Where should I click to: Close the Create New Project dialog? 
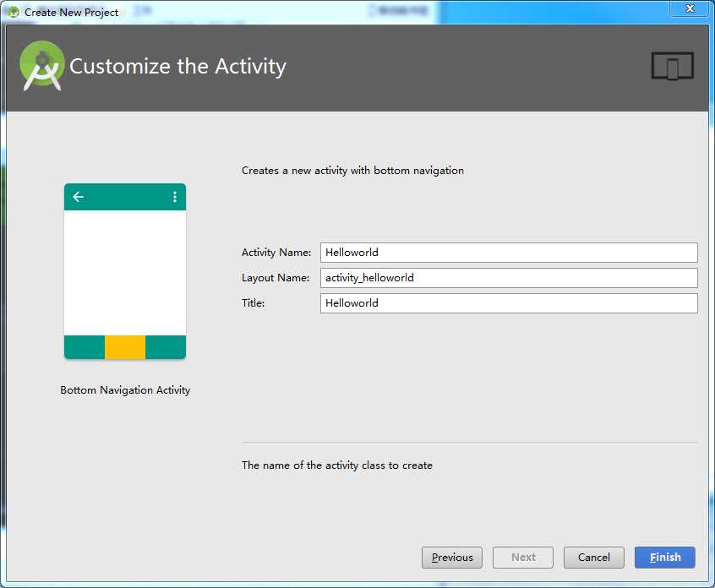tap(690, 8)
